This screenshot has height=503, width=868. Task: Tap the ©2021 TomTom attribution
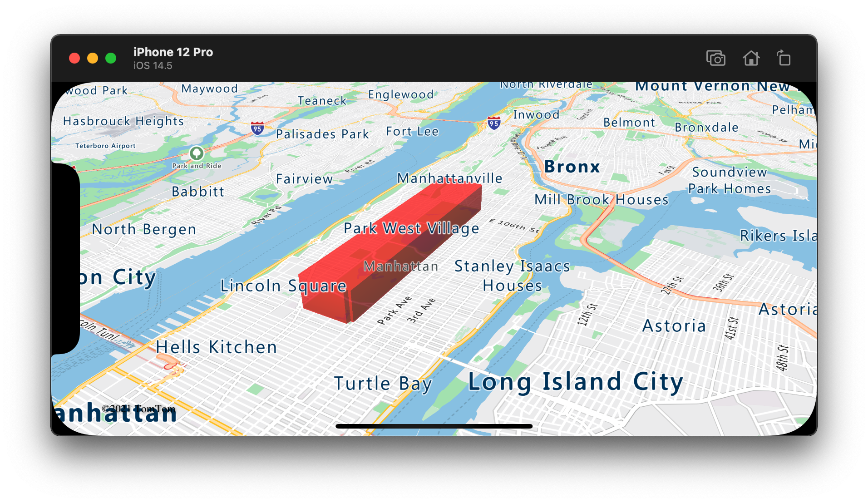[x=138, y=409]
